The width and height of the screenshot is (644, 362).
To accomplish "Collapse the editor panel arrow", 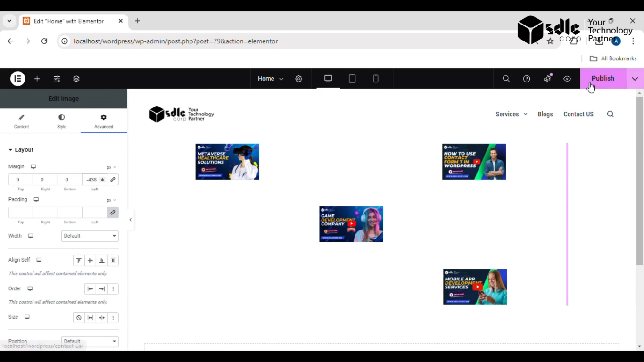I will [131, 220].
